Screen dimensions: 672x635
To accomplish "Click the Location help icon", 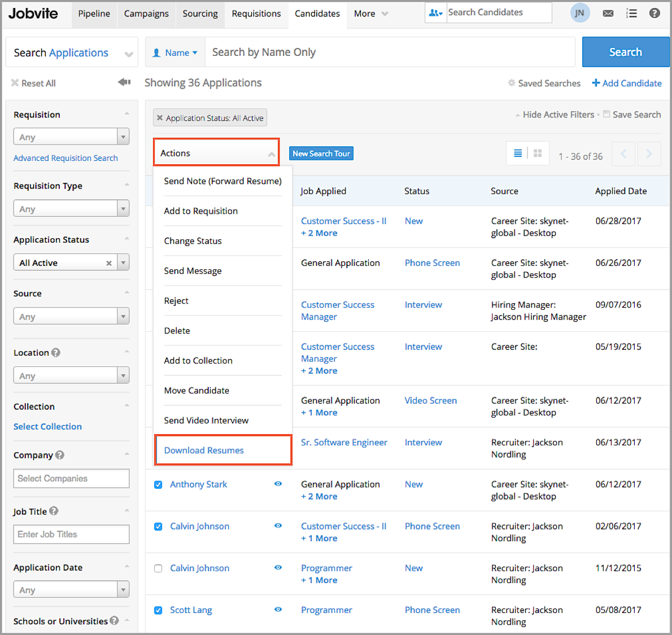I will [x=56, y=352].
